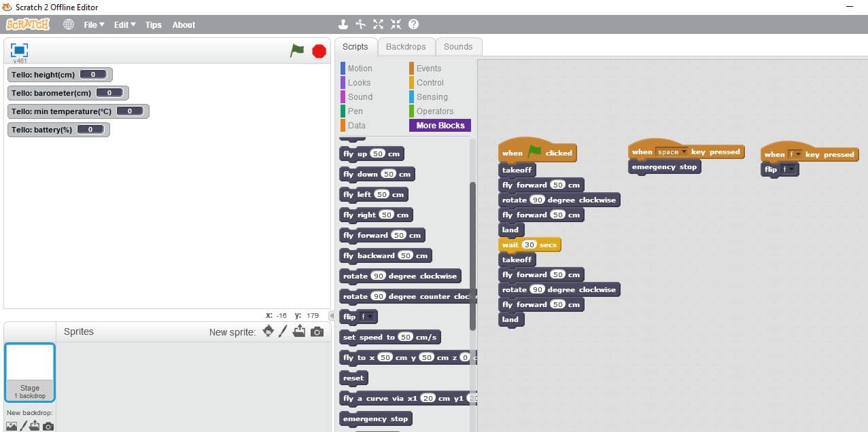The image size is (868, 432).
Task: Select the Grow sprite tool
Action: click(379, 24)
